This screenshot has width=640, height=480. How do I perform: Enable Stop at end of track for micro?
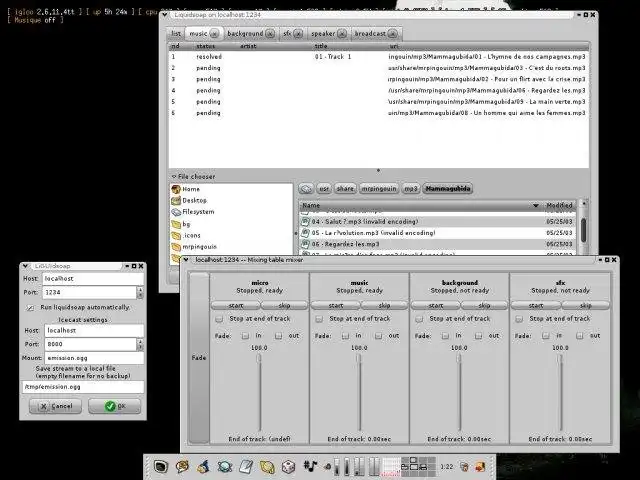pos(219,318)
